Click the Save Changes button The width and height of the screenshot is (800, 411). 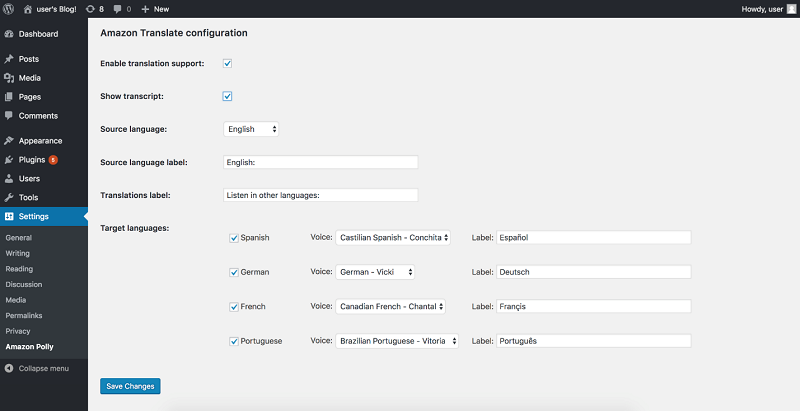click(130, 386)
